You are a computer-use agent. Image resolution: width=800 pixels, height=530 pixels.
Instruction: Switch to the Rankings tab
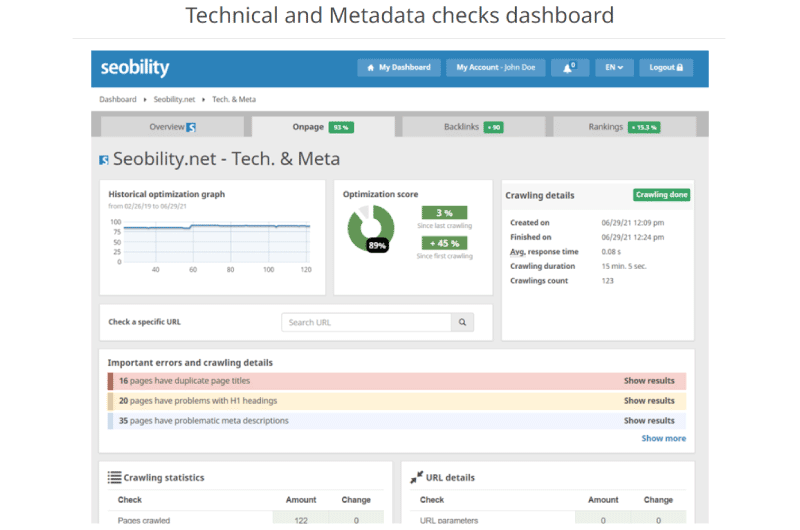tap(624, 127)
